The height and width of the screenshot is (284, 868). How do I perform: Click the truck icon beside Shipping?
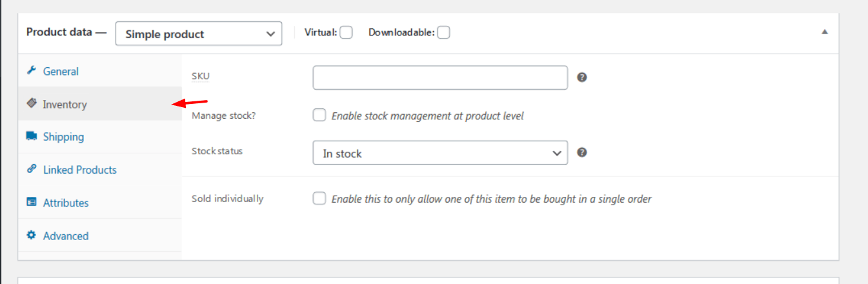(x=31, y=136)
